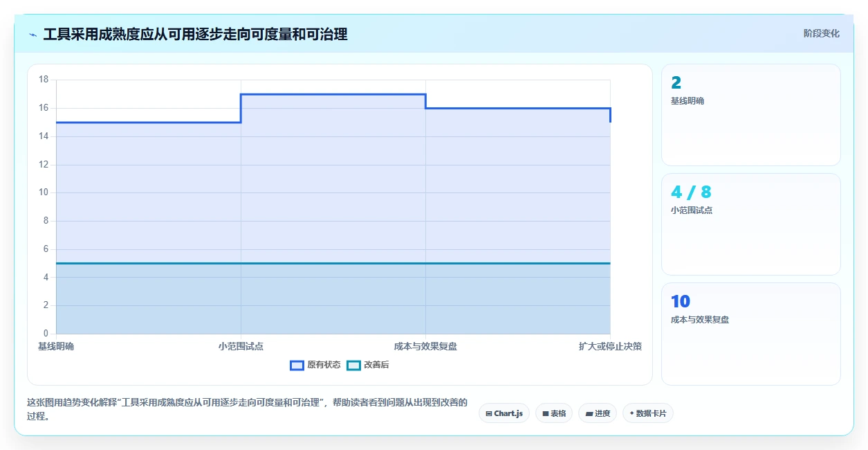Click the icon inside the Chart.js chip

pos(489,413)
